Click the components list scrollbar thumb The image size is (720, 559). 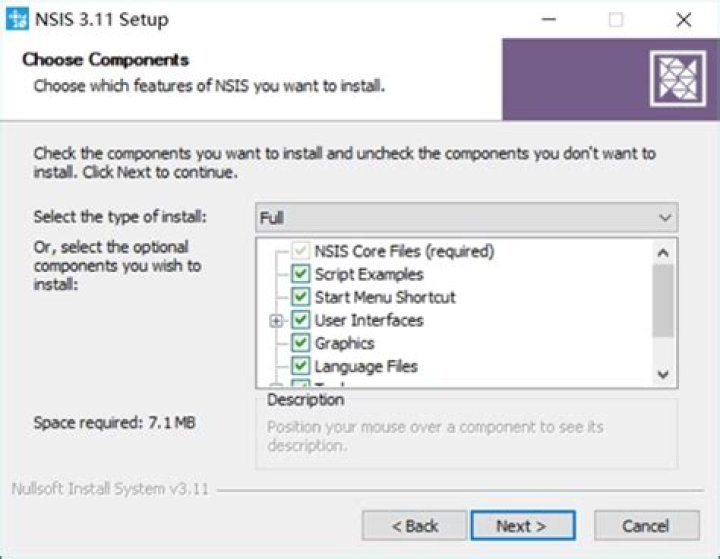tap(663, 300)
